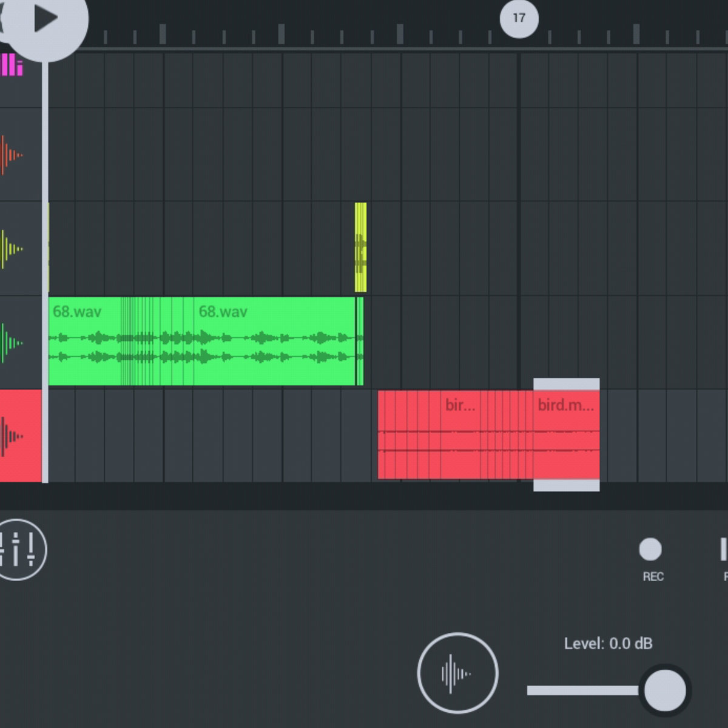Select the small yellow audio clip

(x=360, y=248)
